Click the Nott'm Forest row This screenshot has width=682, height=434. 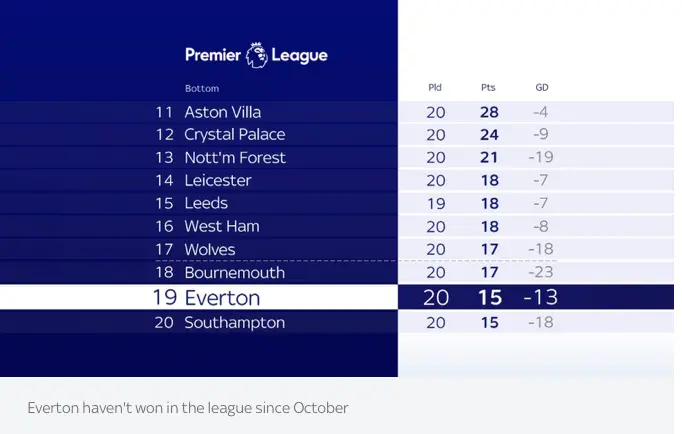(x=337, y=157)
